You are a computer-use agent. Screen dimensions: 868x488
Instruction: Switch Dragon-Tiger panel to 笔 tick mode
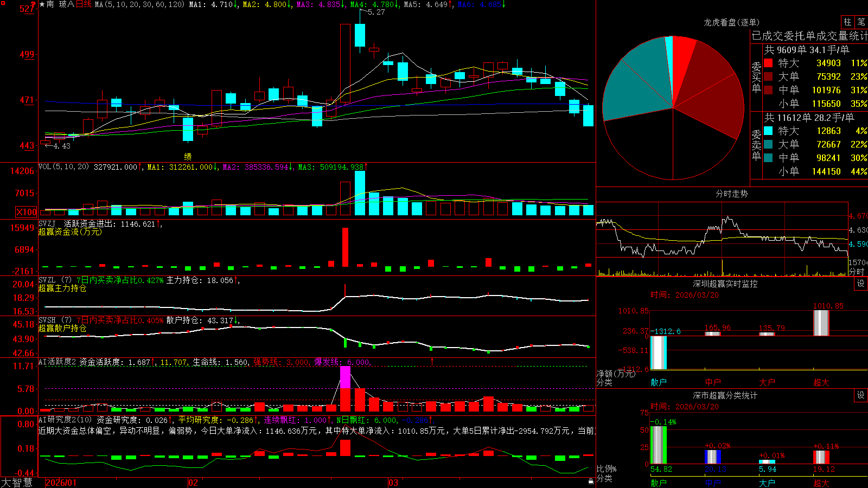coord(861,22)
